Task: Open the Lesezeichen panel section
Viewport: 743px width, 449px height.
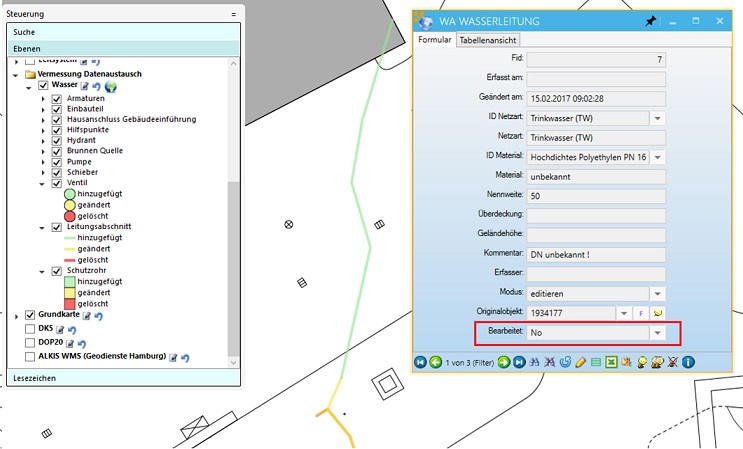Action: pyautogui.click(x=34, y=378)
